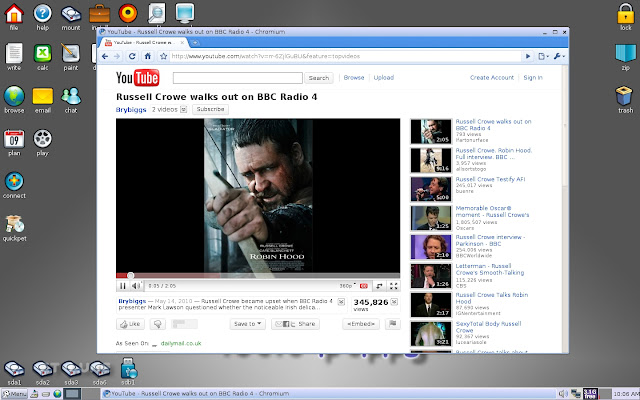Open the file desktop icon
The image size is (640, 400).
pos(14,14)
